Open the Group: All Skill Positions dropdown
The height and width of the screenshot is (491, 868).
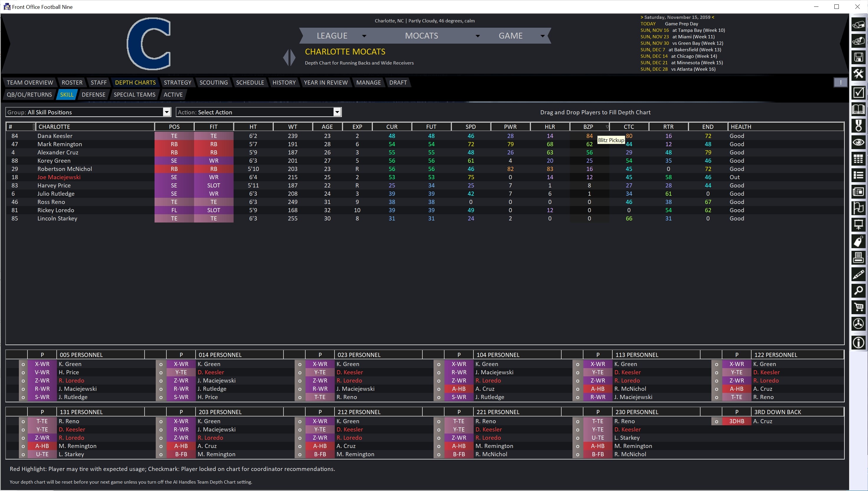click(x=166, y=112)
